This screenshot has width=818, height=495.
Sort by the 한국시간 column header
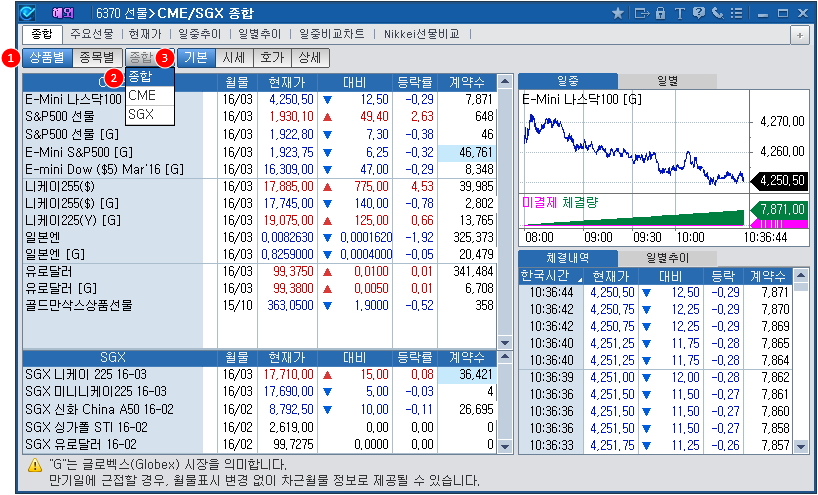coord(551,276)
